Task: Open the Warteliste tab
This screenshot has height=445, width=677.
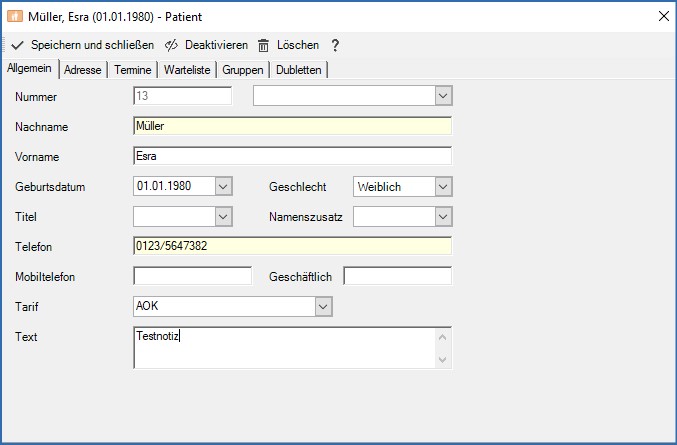Action: pyautogui.click(x=187, y=70)
